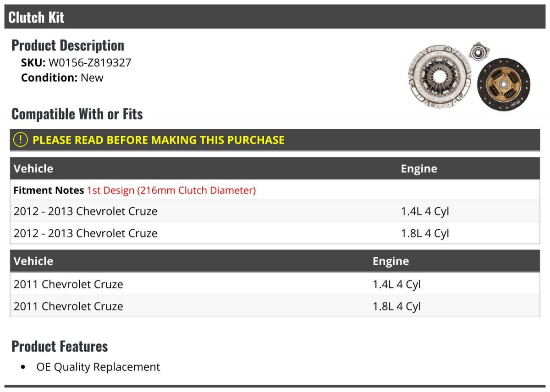Select the 2012 - 2013 Chevrolet Cruze 1.8L row
550x392 pixels.
click(x=86, y=233)
